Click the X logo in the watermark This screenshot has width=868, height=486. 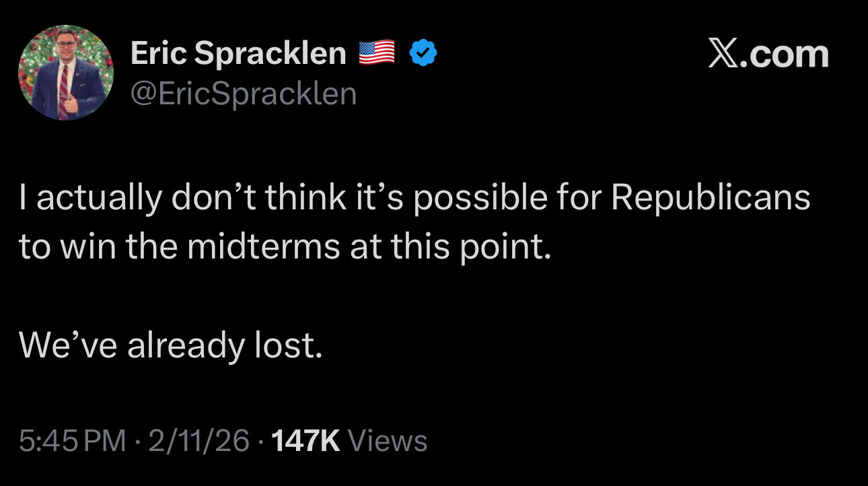(x=723, y=54)
